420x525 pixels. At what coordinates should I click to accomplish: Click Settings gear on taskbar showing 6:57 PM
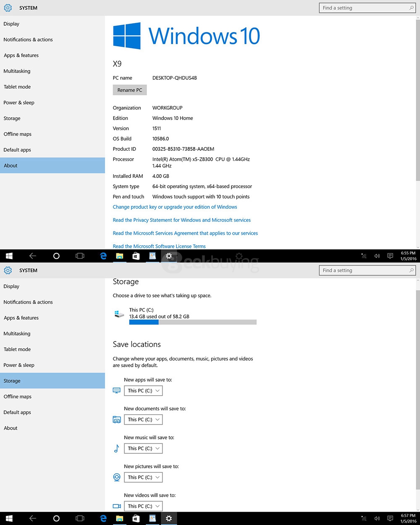point(169,518)
